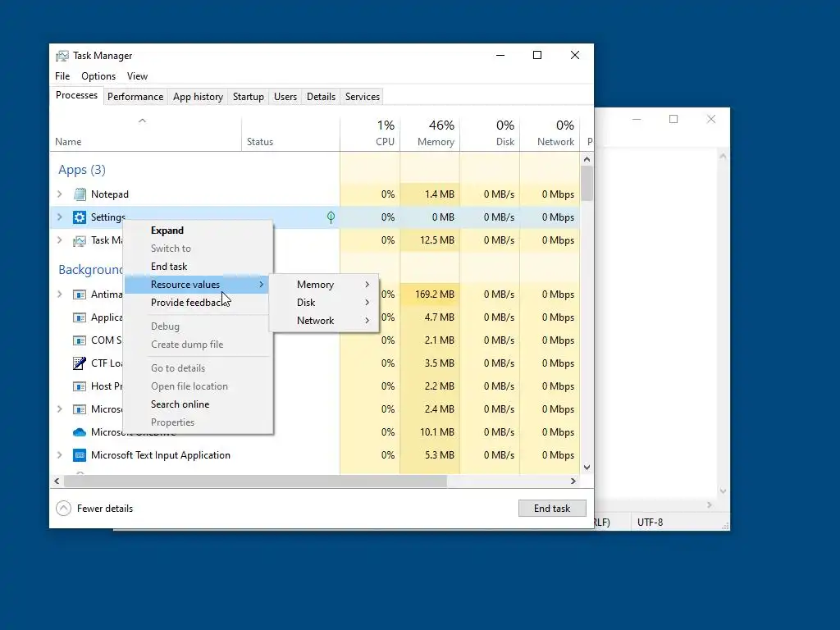Screen dimensions: 840x630
Task: Switch to the App history tab
Action: click(198, 97)
